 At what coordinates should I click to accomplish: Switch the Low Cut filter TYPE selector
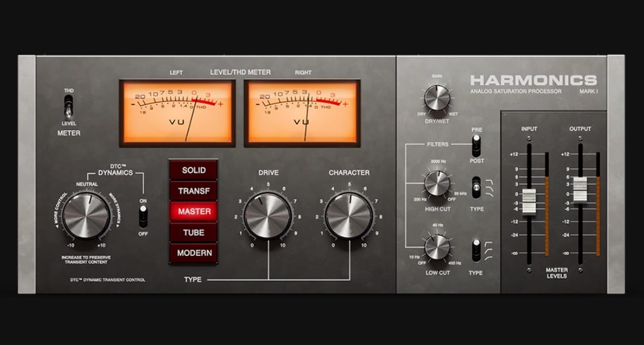477,250
